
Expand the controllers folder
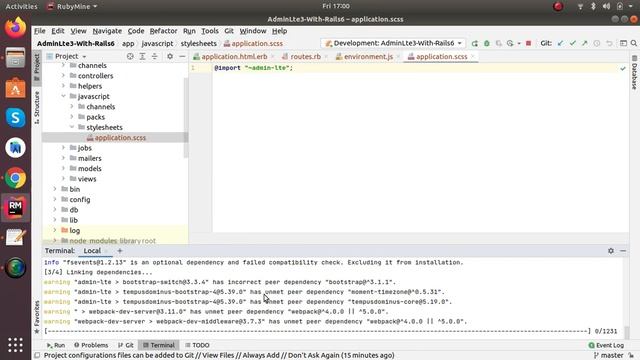click(x=63, y=76)
